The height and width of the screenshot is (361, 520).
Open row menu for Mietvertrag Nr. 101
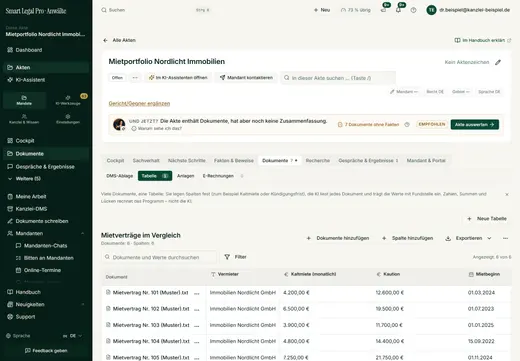(197, 293)
